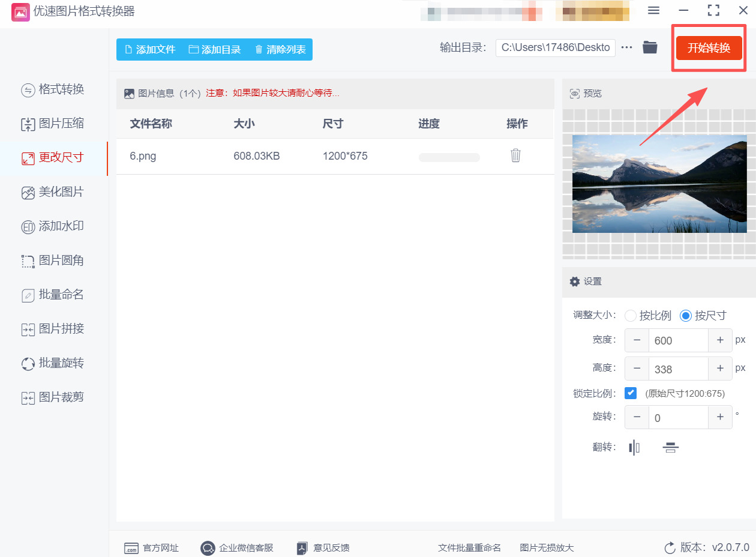
Task: Open 企业微信客服 support icon
Action: (x=208, y=548)
